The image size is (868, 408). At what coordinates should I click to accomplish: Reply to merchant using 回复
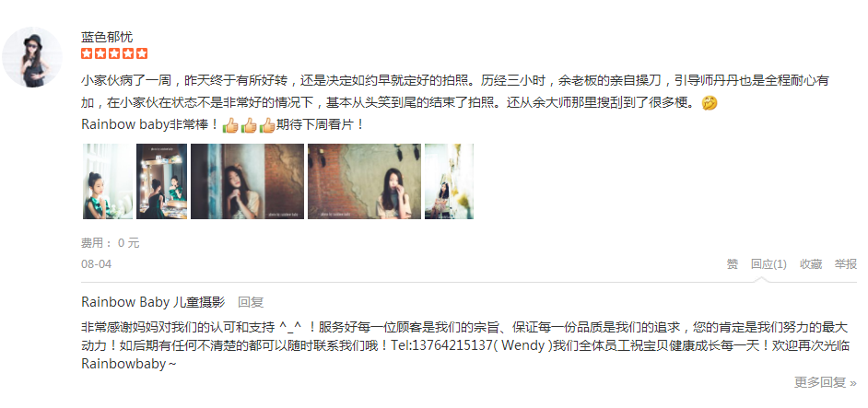(251, 302)
